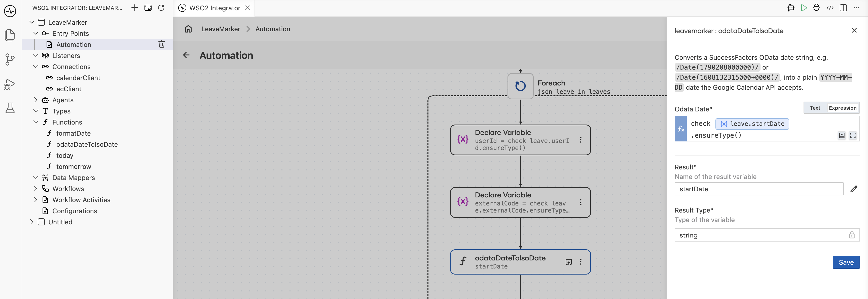Image resolution: width=868 pixels, height=299 pixels.
Task: Expand the Agents section
Action: coord(36,100)
